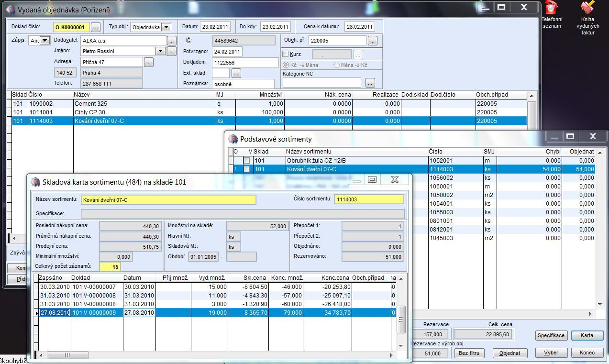The image size is (609, 364).
Task: Select the Cement 325 order row
Action: [x=269, y=103]
